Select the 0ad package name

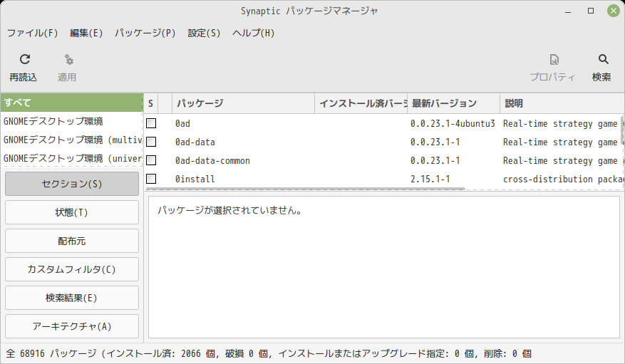coord(182,123)
